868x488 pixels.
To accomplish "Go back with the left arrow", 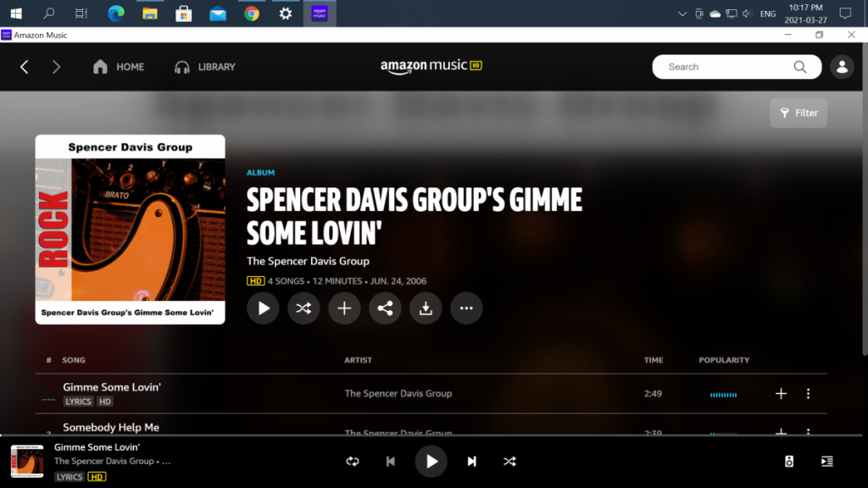I will click(25, 67).
